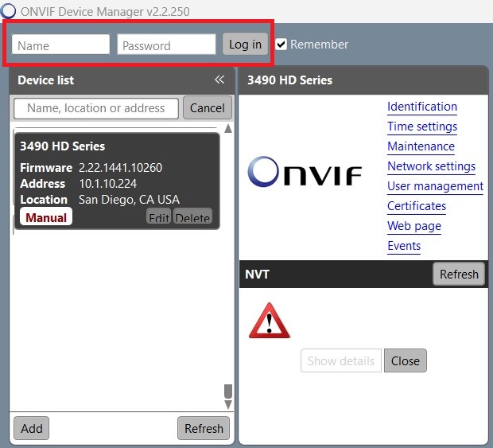Screen dimensions: 493x448
Task: Open the Web page link
Action: [x=414, y=226]
